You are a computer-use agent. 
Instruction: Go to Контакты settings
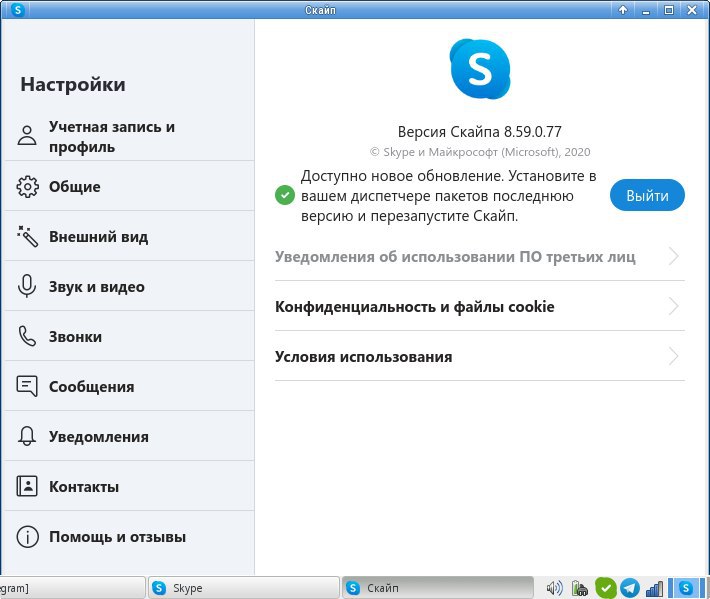(130, 486)
